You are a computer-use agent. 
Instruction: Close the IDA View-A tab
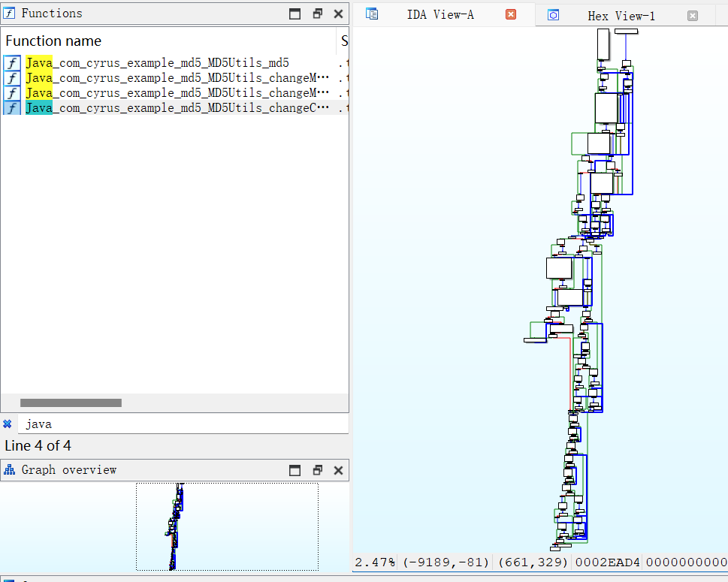(x=511, y=14)
